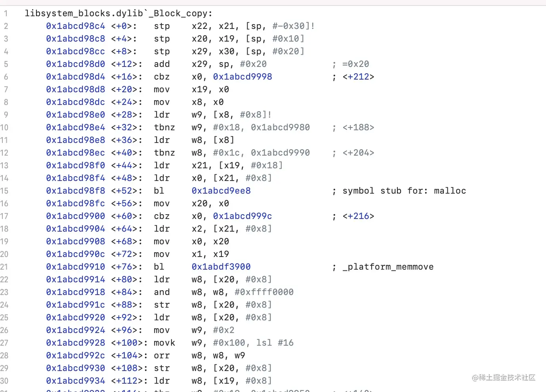Open address 0x1abcd9900 with cbz x0

[x=75, y=216]
